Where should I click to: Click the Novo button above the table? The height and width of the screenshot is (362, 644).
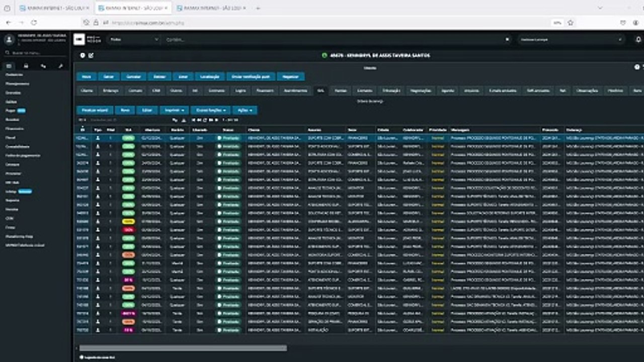coord(125,110)
